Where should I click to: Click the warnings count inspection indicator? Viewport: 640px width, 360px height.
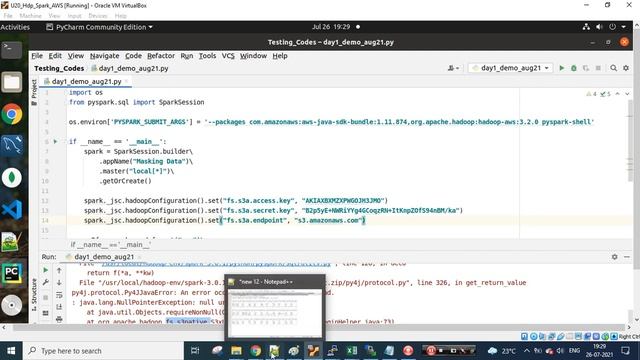pyautogui.click(x=591, y=94)
